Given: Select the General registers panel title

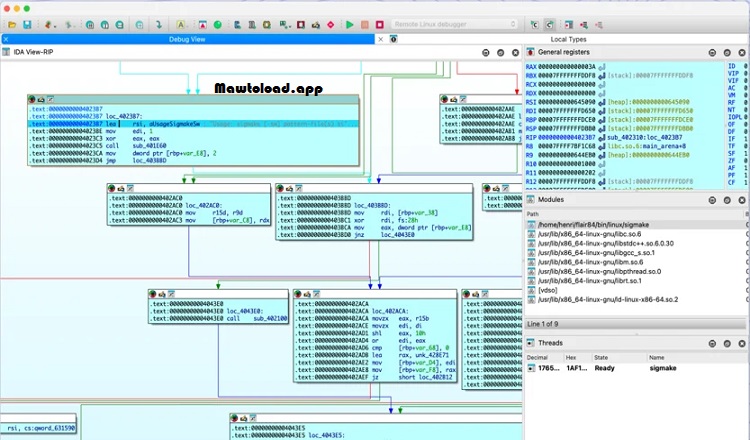Looking at the screenshot, I should [563, 52].
